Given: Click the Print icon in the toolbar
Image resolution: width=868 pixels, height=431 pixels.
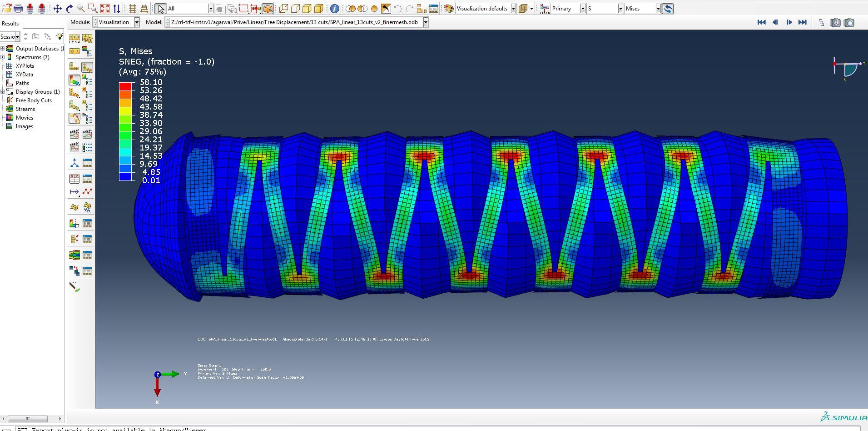Looking at the screenshot, I should click(18, 8).
